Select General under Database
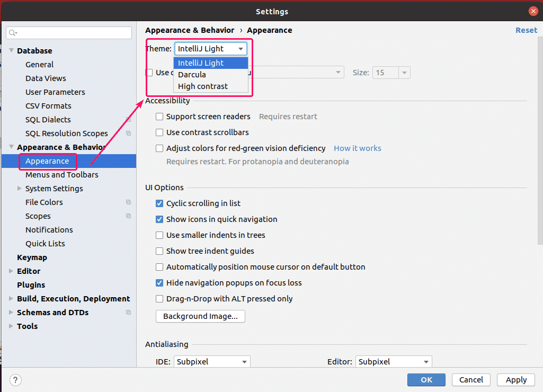 (40, 65)
